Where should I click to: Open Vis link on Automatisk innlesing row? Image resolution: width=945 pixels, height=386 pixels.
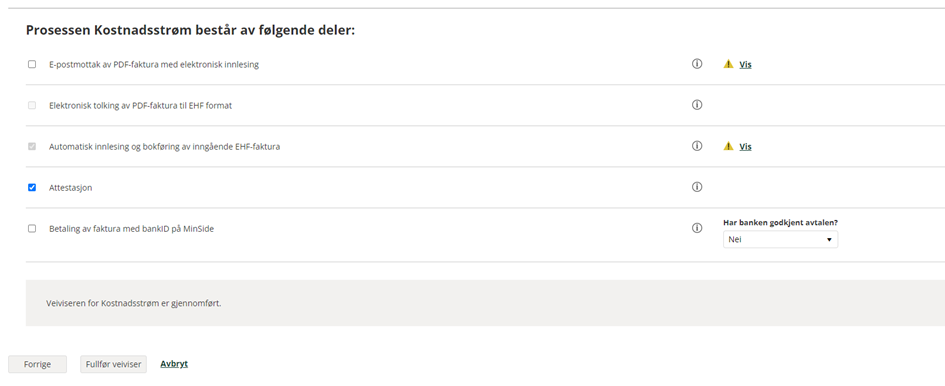point(746,147)
